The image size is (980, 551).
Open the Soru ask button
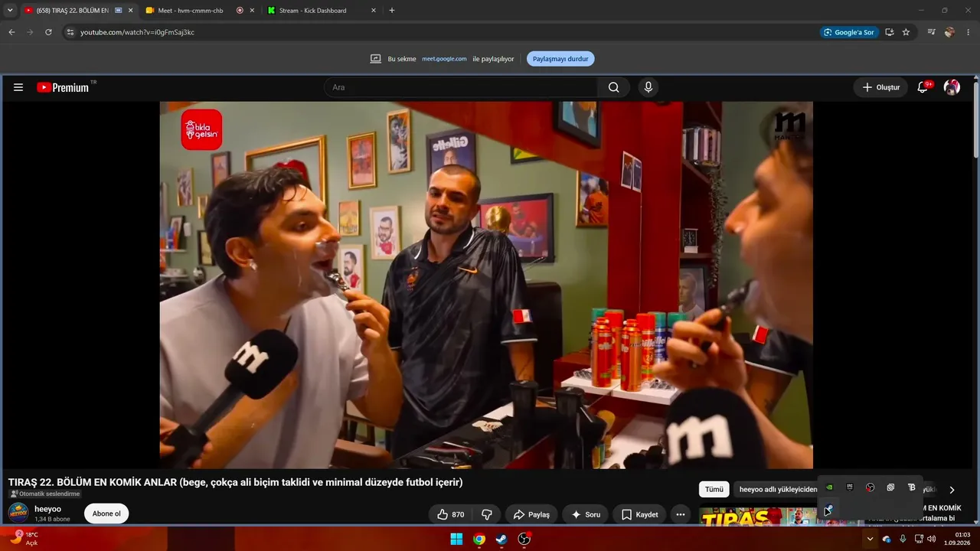586,514
